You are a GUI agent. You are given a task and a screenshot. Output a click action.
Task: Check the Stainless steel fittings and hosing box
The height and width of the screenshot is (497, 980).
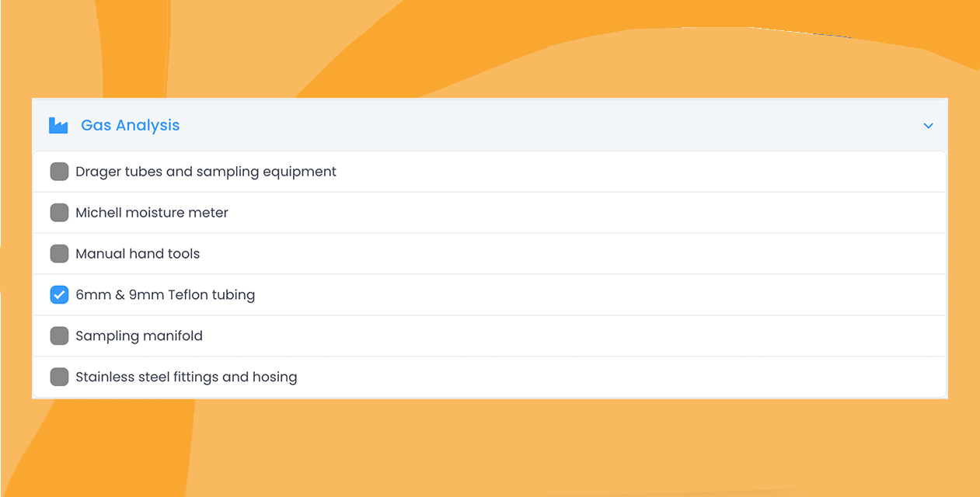[59, 377]
